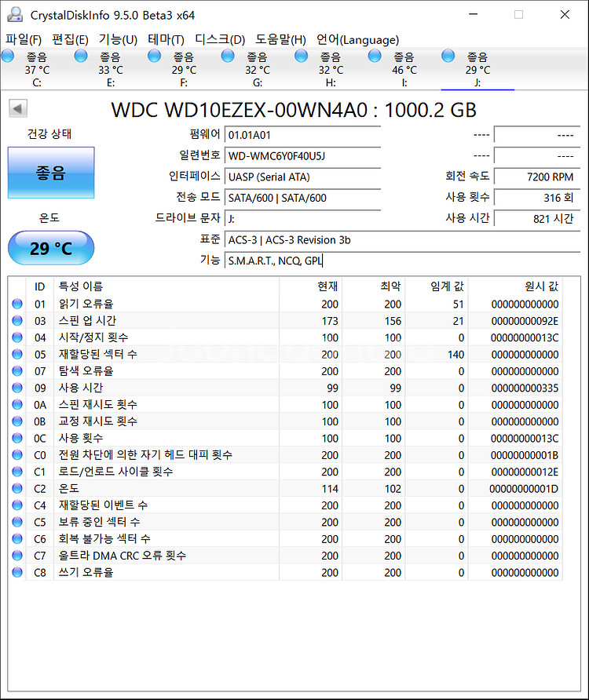Click the 특성 이름 column header

coord(166,286)
